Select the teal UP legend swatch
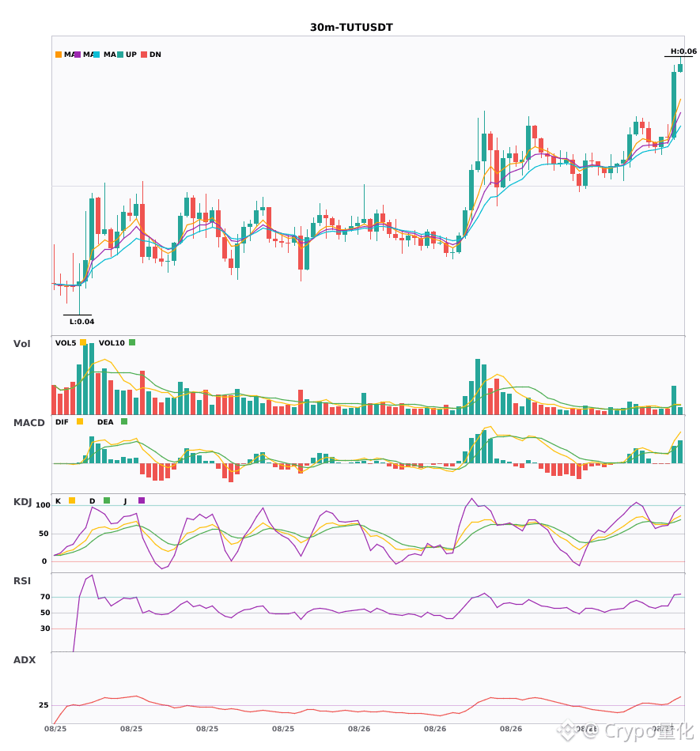700x751 pixels. point(121,55)
